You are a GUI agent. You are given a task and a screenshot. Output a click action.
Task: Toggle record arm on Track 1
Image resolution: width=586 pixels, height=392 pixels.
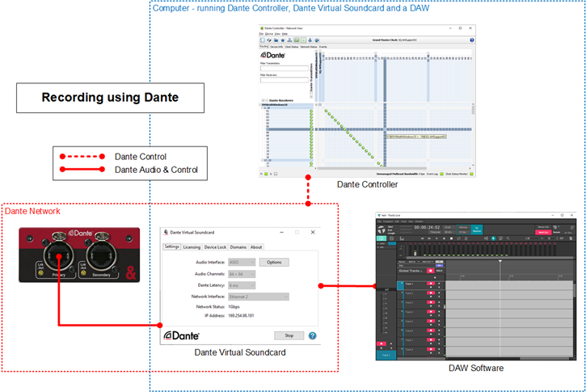[x=431, y=284]
